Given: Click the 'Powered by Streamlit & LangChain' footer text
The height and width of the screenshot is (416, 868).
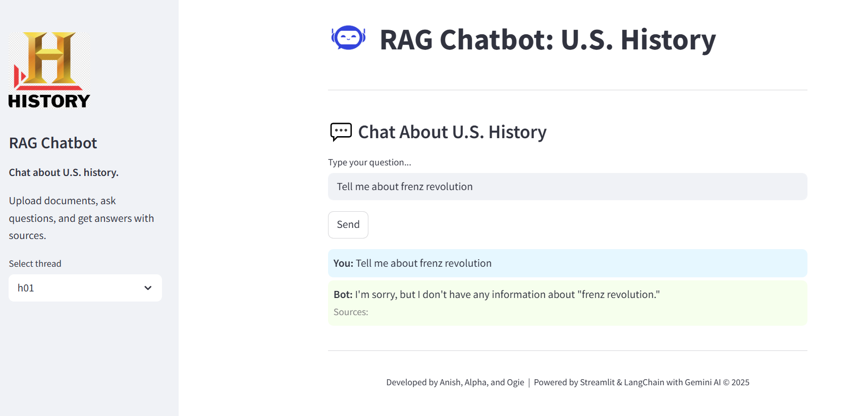Looking at the screenshot, I should coord(627,382).
